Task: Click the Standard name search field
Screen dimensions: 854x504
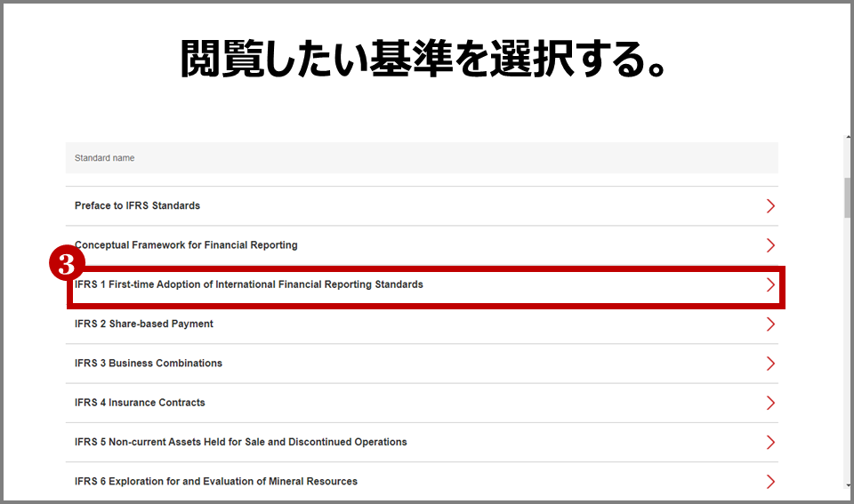Action: (422, 158)
